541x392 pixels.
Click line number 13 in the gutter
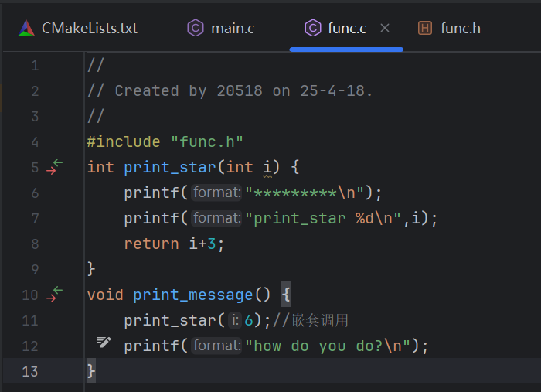pyautogui.click(x=30, y=372)
